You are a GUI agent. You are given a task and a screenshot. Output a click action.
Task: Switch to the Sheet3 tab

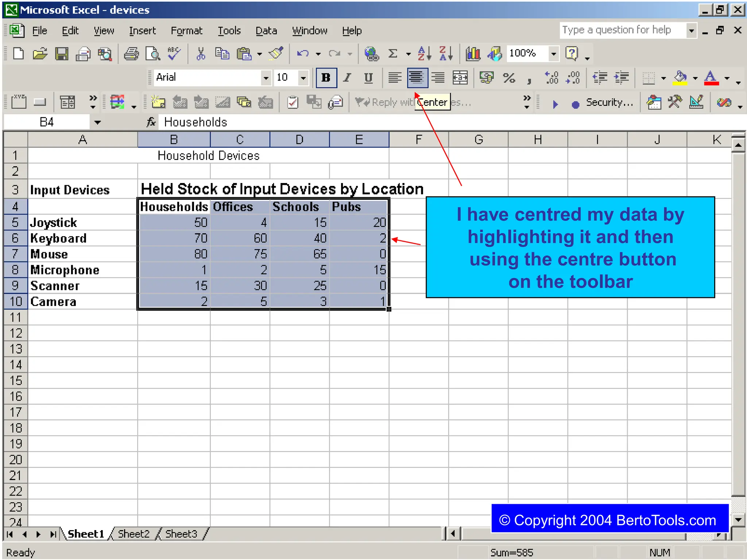tap(181, 534)
